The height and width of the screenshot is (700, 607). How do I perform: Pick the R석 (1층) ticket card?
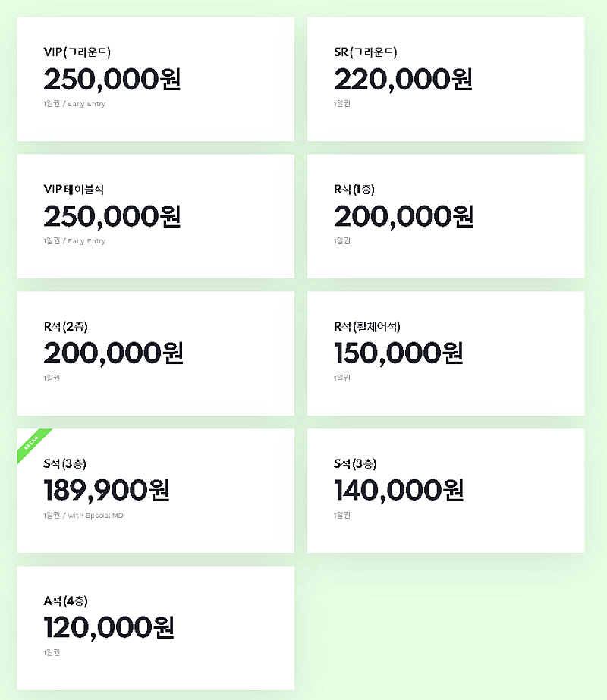[445, 216]
